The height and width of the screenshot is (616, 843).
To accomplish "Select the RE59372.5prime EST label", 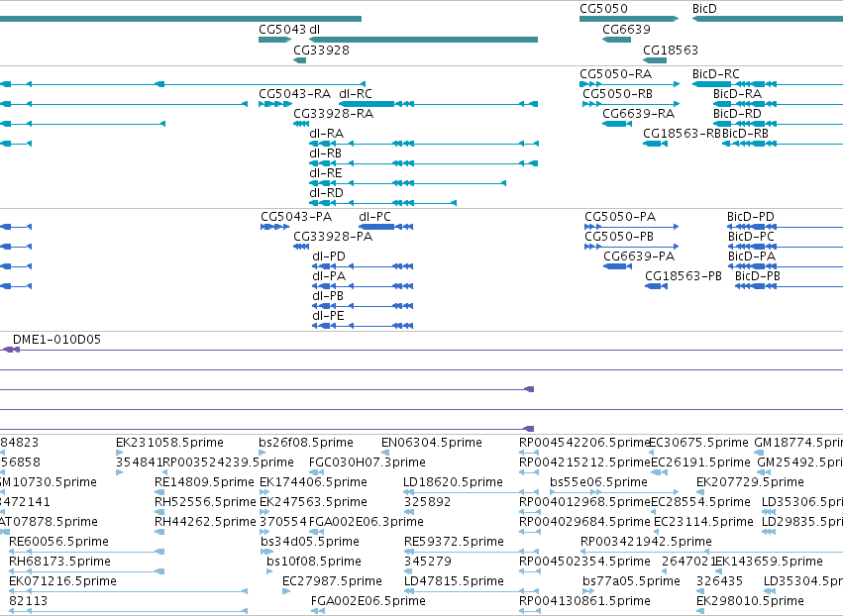I will (454, 542).
